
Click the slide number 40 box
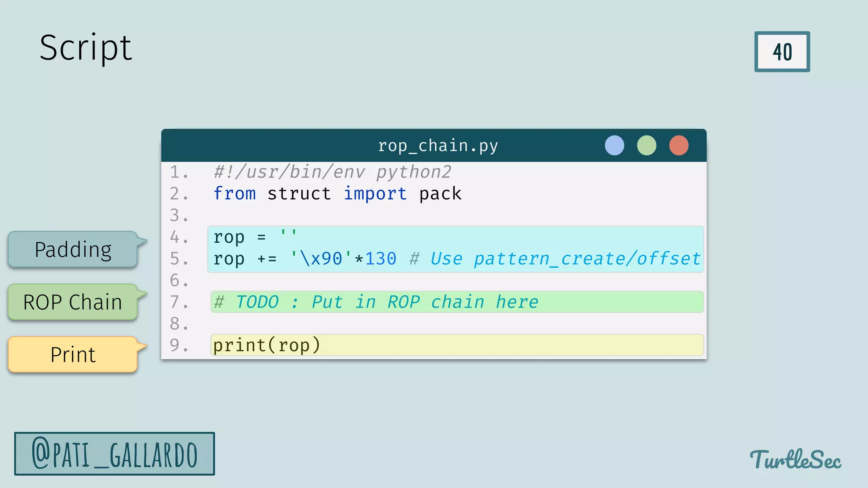[782, 52]
